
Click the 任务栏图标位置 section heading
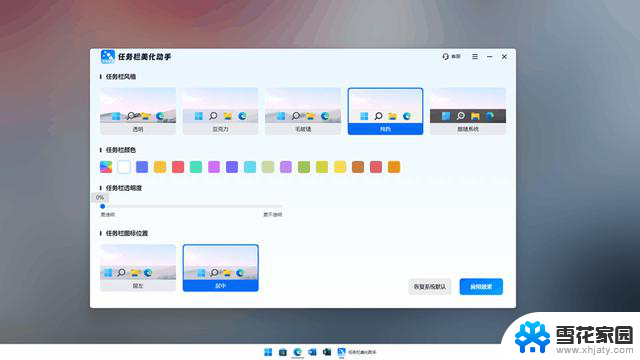click(x=127, y=233)
